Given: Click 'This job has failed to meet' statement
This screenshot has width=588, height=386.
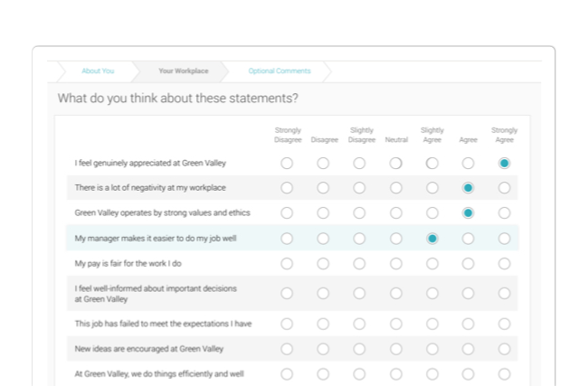Looking at the screenshot, I should pos(163,324).
